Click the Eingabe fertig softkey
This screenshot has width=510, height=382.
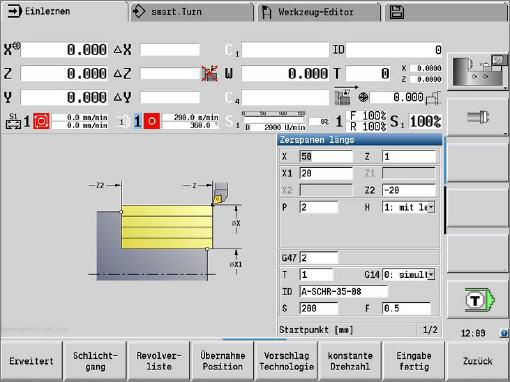click(x=414, y=361)
